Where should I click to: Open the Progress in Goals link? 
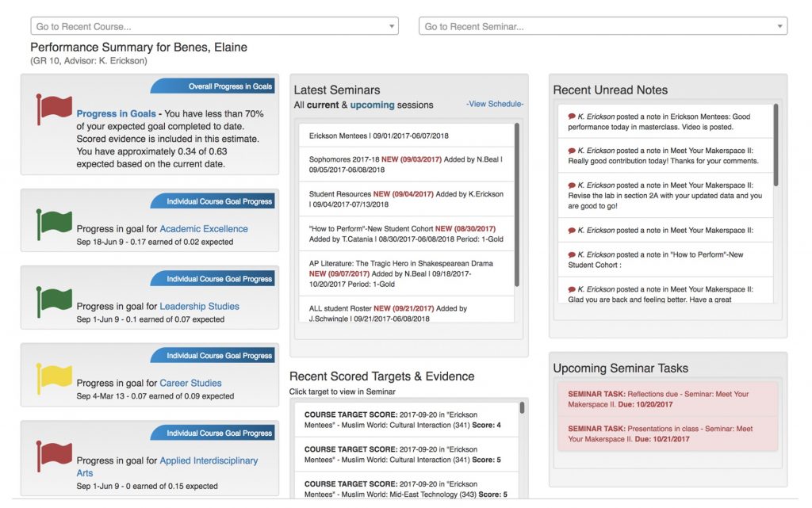(x=116, y=114)
